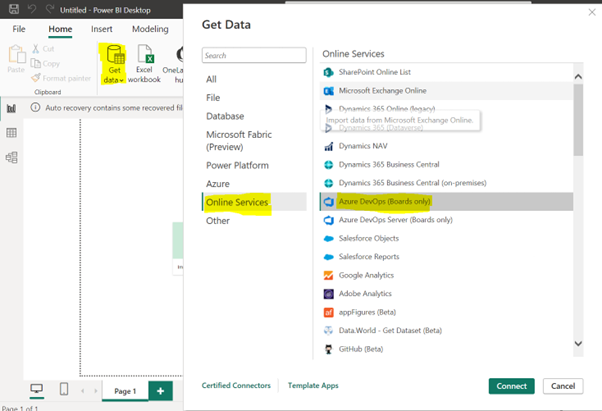
Task: Click the connector list scroll down arrow
Action: (578, 343)
